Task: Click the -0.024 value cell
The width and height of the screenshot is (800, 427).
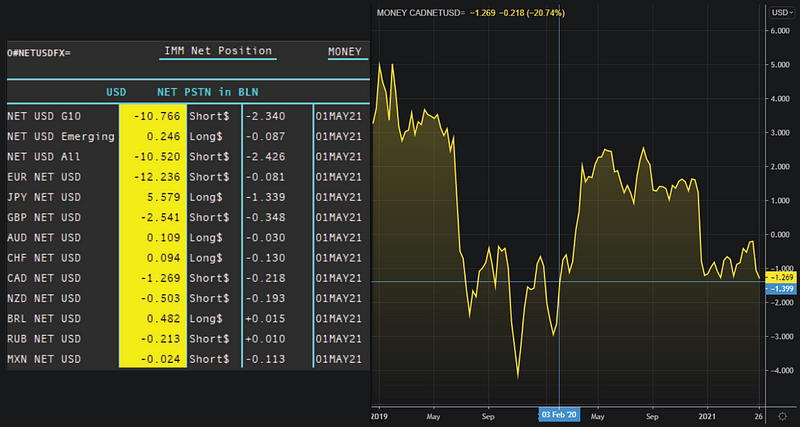Action: (161, 360)
